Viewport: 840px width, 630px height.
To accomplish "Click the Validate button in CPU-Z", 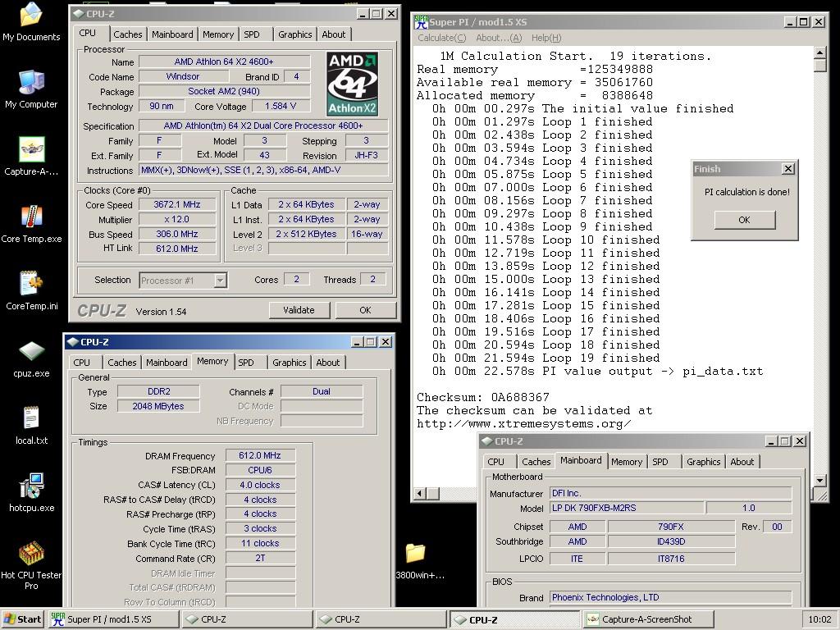I will (x=299, y=310).
